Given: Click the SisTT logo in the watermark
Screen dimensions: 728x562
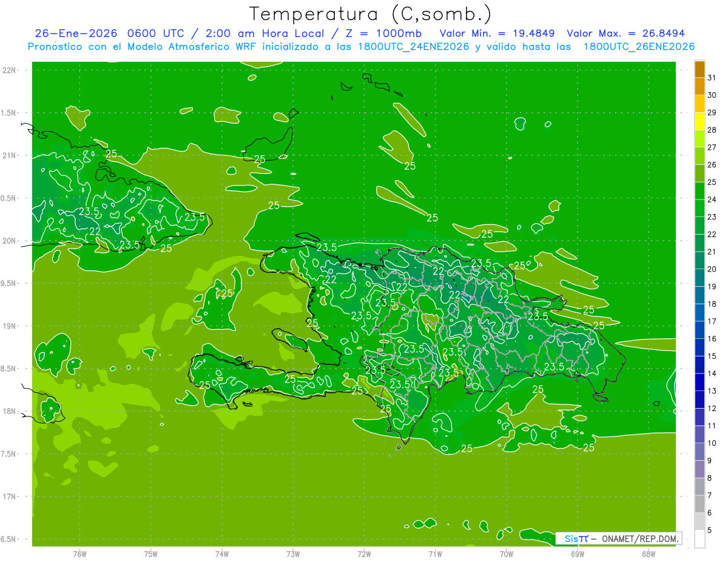Looking at the screenshot, I should [576, 538].
